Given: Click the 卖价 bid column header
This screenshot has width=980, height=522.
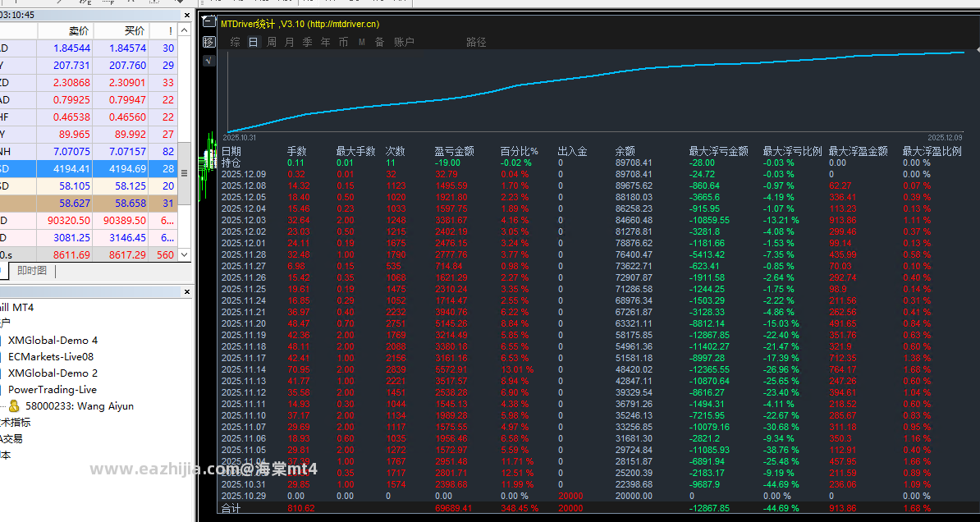Looking at the screenshot, I should click(79, 30).
